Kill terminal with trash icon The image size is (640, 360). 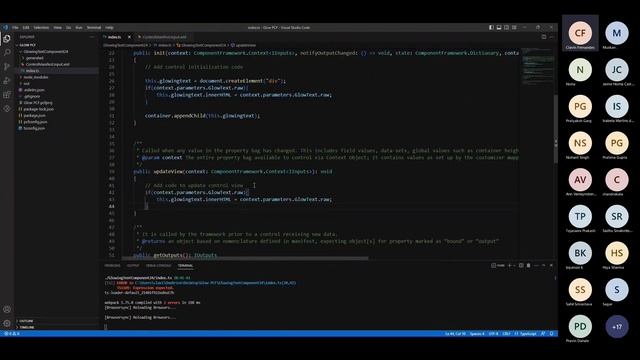(x=529, y=265)
